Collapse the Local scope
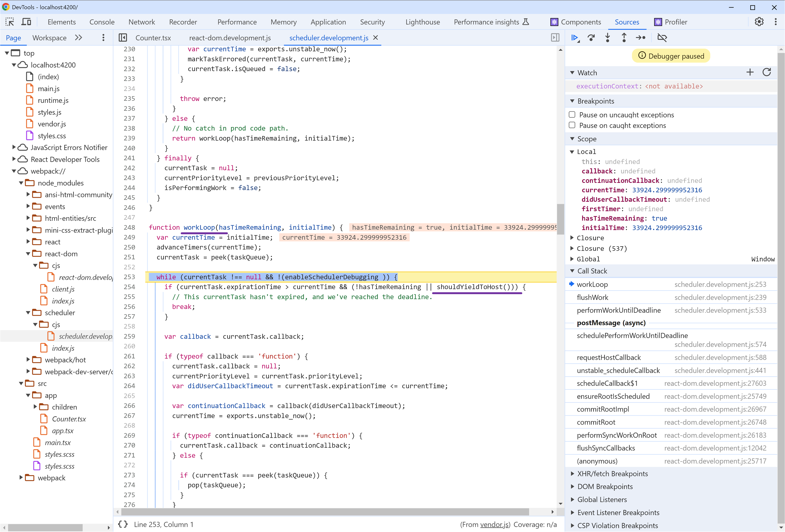This screenshot has width=785, height=532. click(572, 152)
